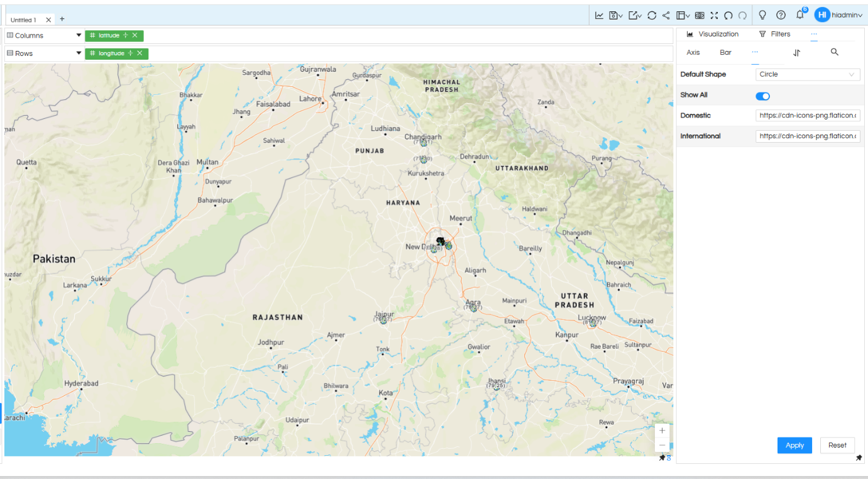Click the Domestic icon URL field
868x479 pixels.
coord(808,116)
